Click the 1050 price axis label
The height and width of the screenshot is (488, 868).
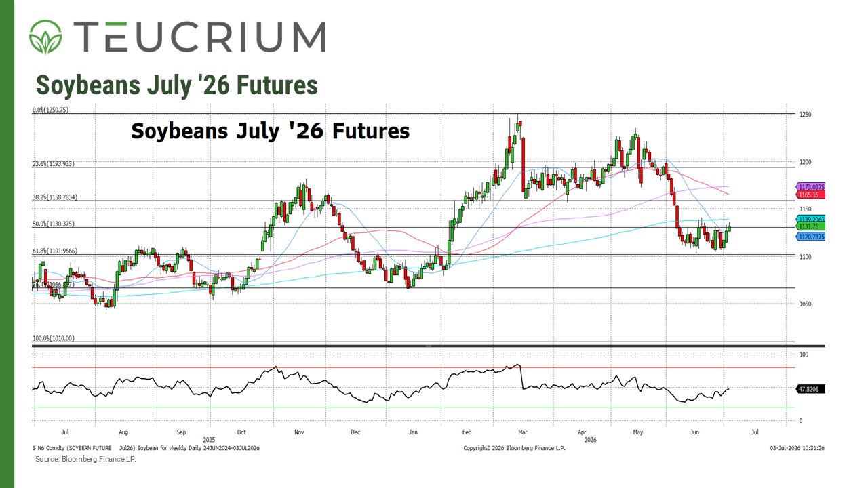click(x=804, y=304)
